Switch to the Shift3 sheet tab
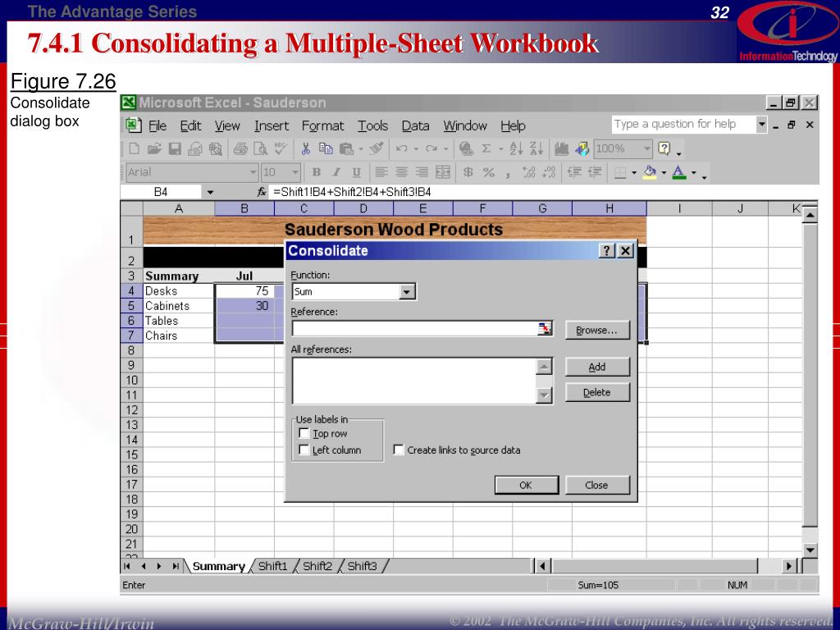 (362, 566)
